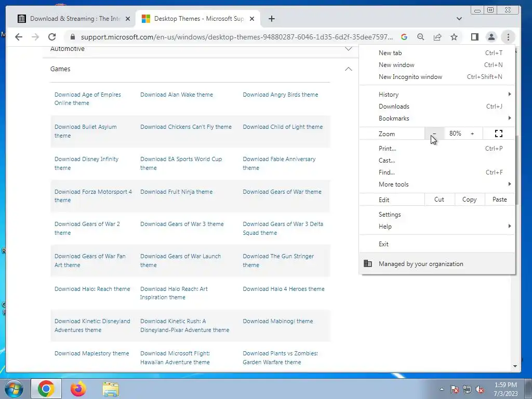Image resolution: width=532 pixels, height=399 pixels.
Task: Click the Chrome taskbar icon
Action: 46,389
